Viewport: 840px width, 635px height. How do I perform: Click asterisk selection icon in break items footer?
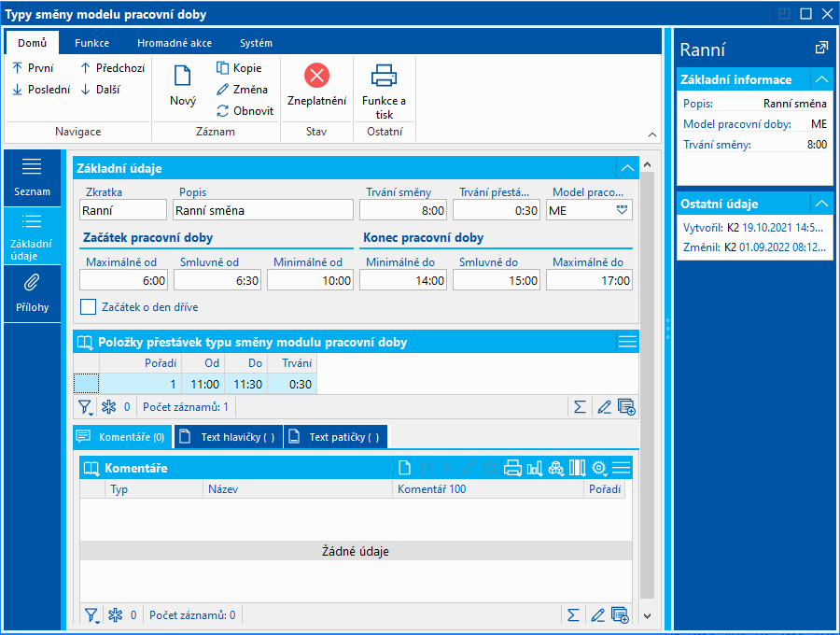coord(109,407)
